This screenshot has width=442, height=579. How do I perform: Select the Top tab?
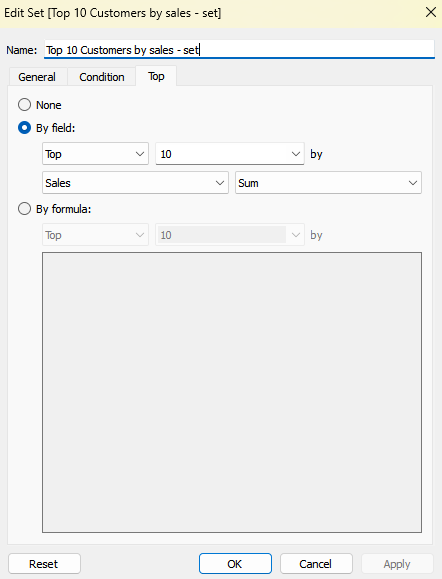156,76
